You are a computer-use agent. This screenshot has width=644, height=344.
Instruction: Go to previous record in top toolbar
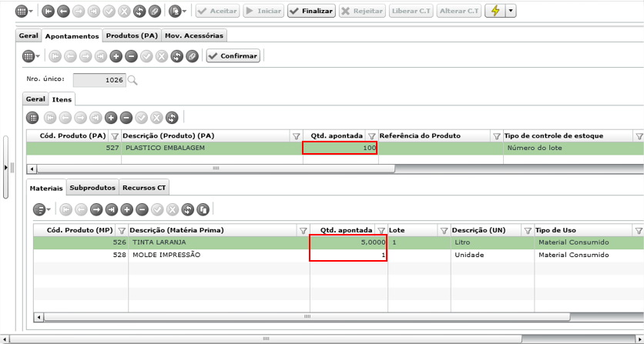[x=63, y=12]
